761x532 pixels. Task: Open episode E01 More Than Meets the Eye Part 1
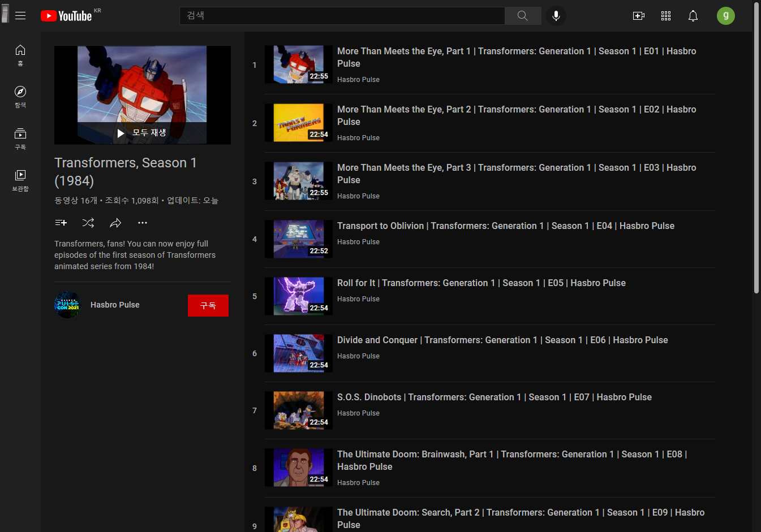pyautogui.click(x=517, y=57)
